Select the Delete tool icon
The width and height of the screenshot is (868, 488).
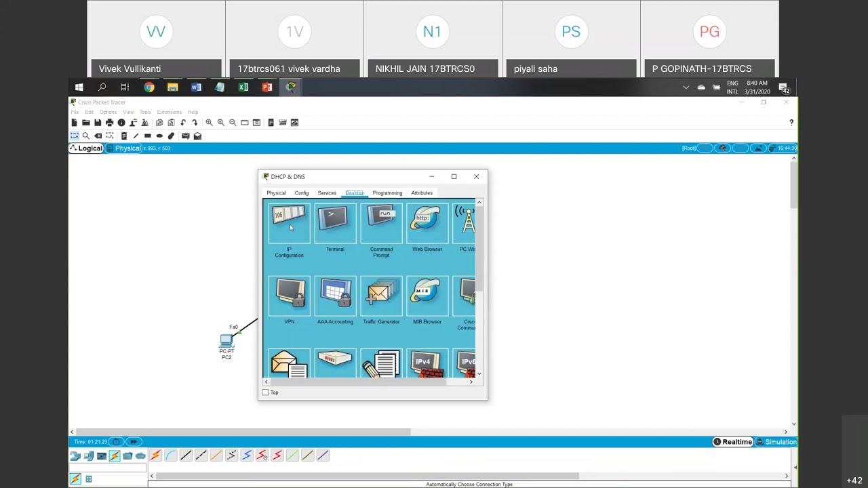pos(98,136)
